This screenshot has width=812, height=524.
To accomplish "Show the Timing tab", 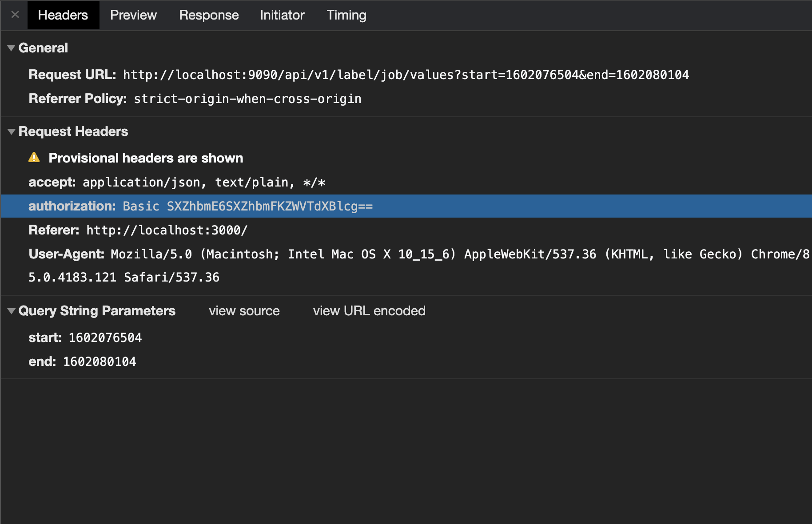I will tap(346, 15).
